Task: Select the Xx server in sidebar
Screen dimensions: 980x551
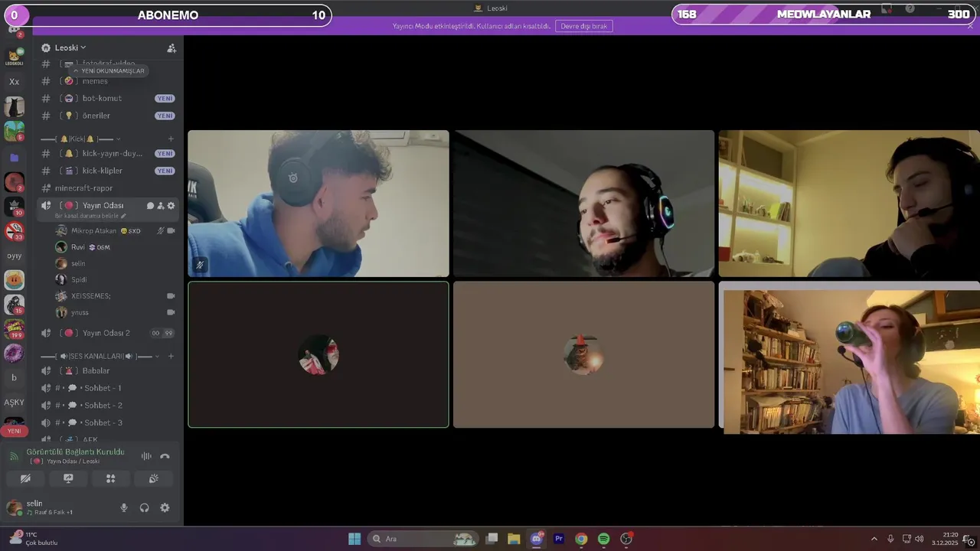Action: pyautogui.click(x=14, y=81)
